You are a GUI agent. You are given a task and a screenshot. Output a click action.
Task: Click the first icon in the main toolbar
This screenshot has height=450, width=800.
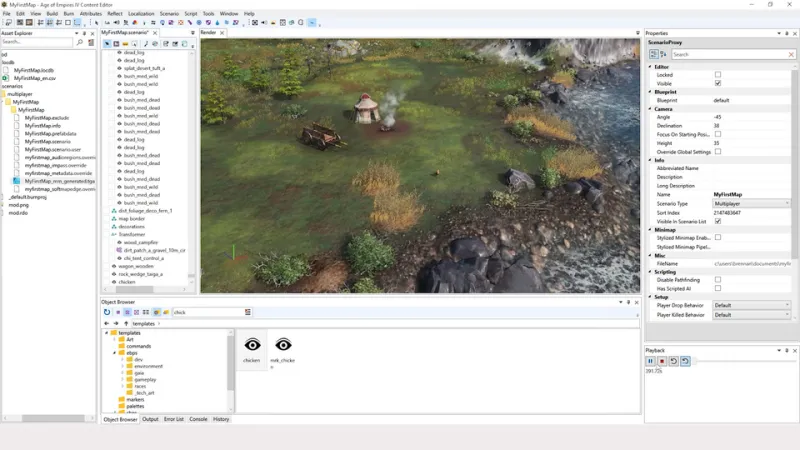click(x=8, y=22)
